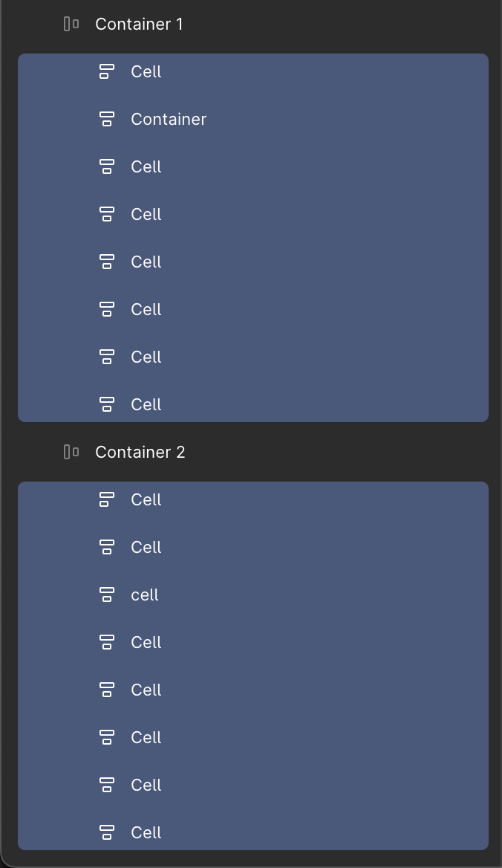Select the first Cell under Container 2
Screen dimensions: 502x868
tap(253, 499)
